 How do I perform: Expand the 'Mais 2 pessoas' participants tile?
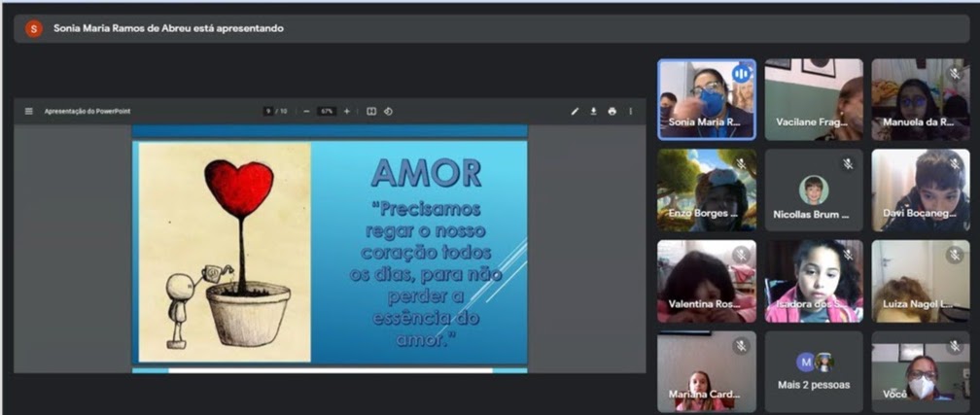814,371
